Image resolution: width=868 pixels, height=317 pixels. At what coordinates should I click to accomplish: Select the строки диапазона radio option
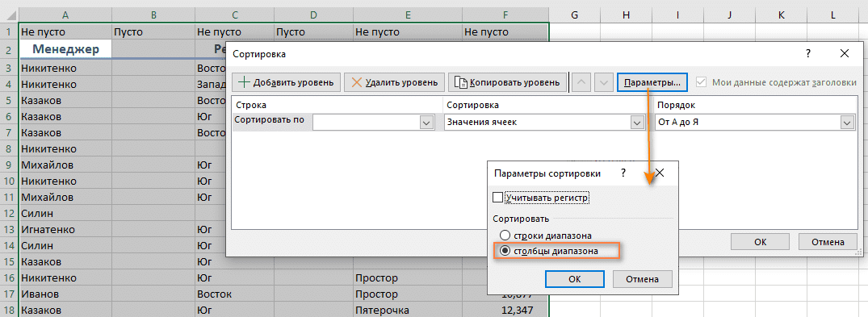click(505, 235)
